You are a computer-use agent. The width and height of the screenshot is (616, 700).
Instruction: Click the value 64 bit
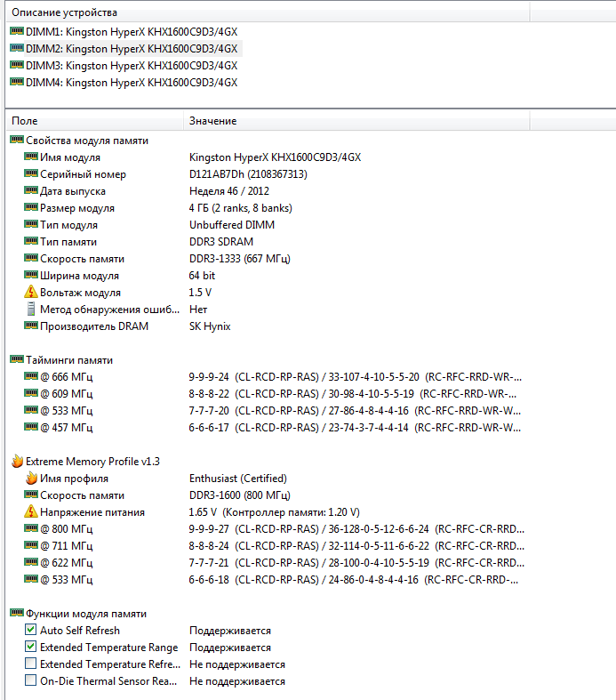(202, 276)
